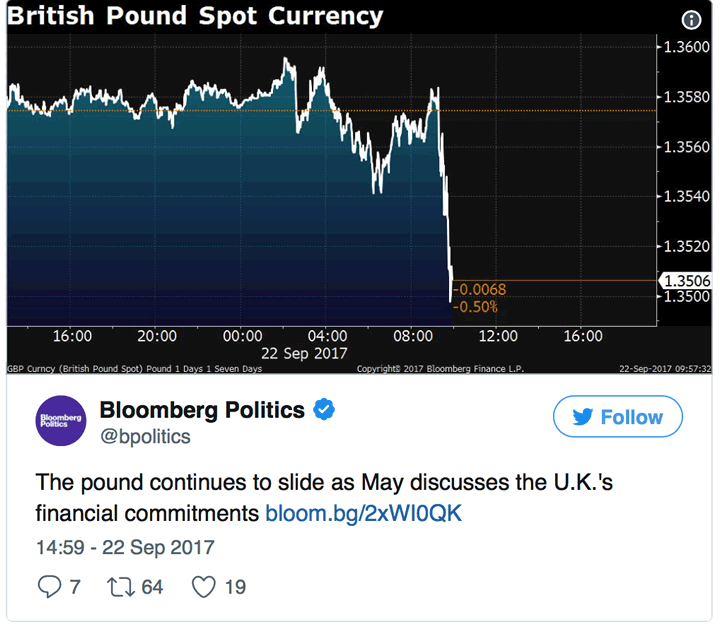This screenshot has width=720, height=625.
Task: Follow the Bloomberg Politics account
Action: point(617,417)
